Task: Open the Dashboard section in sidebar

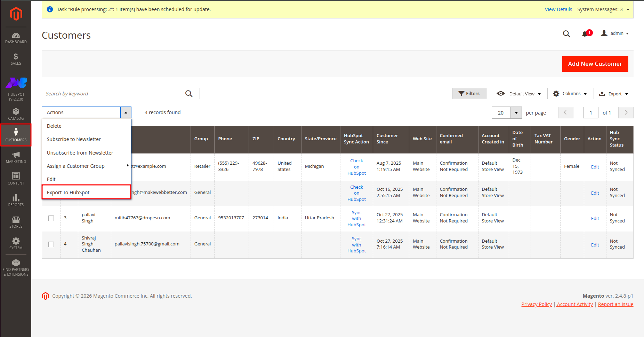Action: (x=16, y=38)
